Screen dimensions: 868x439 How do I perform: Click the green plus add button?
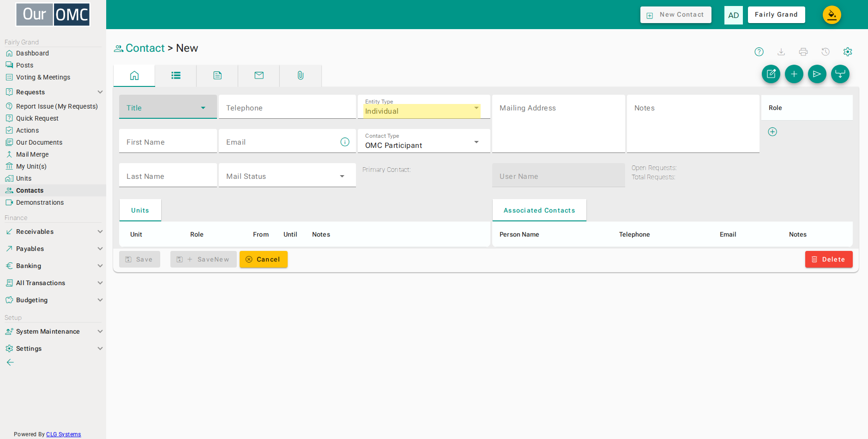click(794, 74)
